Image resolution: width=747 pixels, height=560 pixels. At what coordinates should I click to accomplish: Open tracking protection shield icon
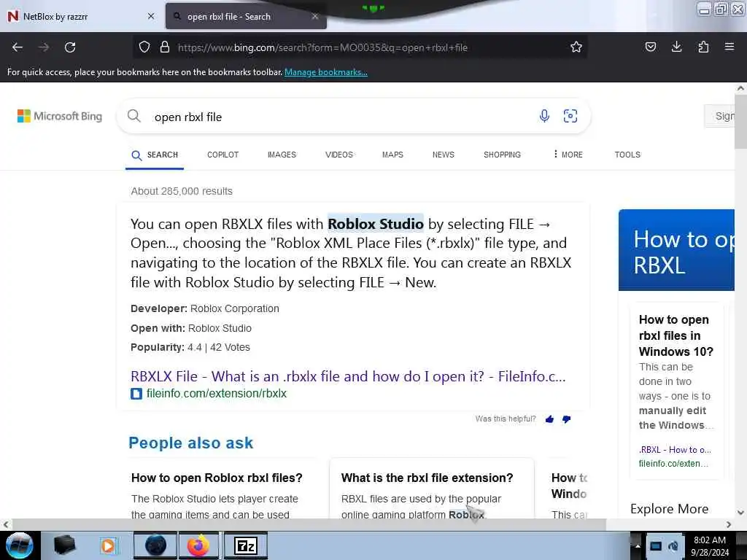(x=144, y=47)
